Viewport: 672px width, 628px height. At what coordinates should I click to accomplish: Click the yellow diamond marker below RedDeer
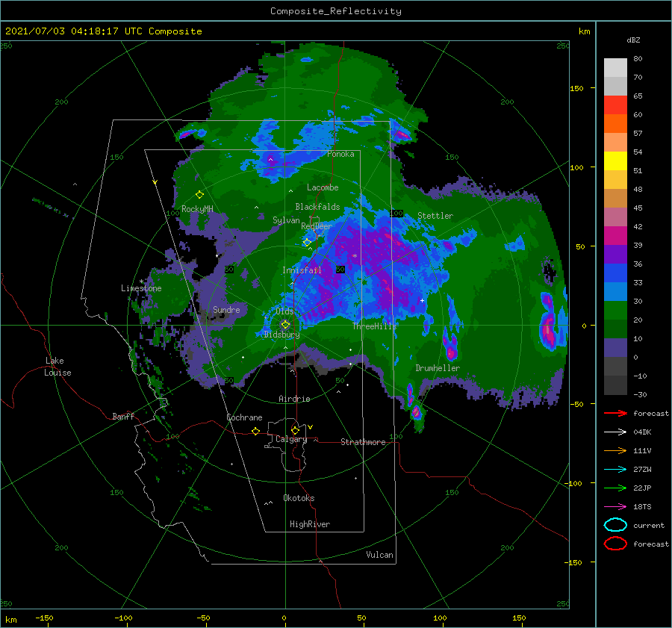[x=307, y=243]
